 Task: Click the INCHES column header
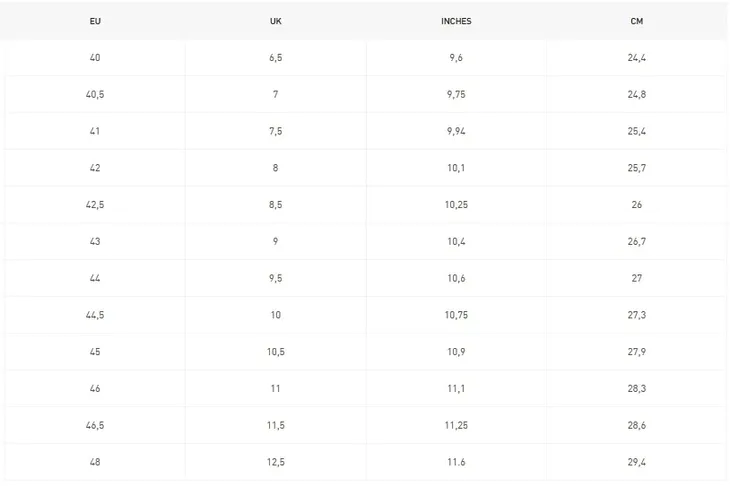pos(456,21)
